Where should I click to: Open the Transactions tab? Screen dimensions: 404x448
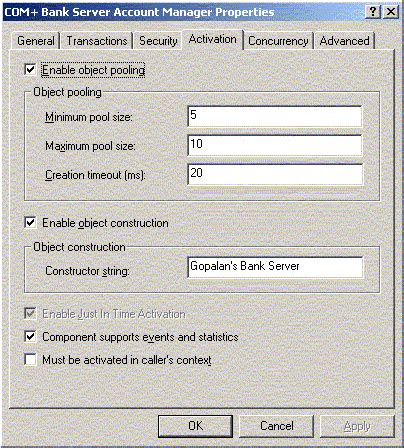(97, 41)
